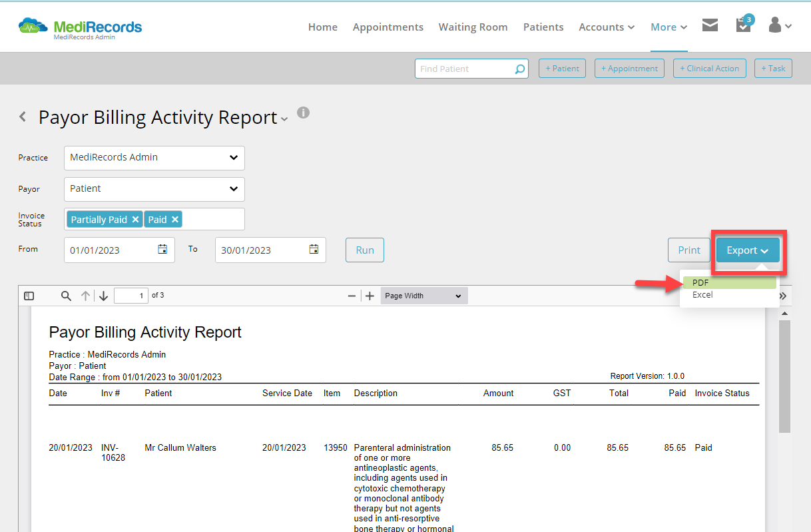Click the 'of 3' page count text
Image resolution: width=811 pixels, height=532 pixels.
click(x=158, y=295)
